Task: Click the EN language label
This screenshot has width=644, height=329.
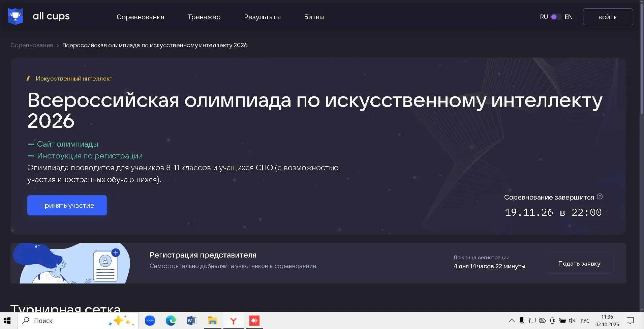Action: tap(569, 17)
